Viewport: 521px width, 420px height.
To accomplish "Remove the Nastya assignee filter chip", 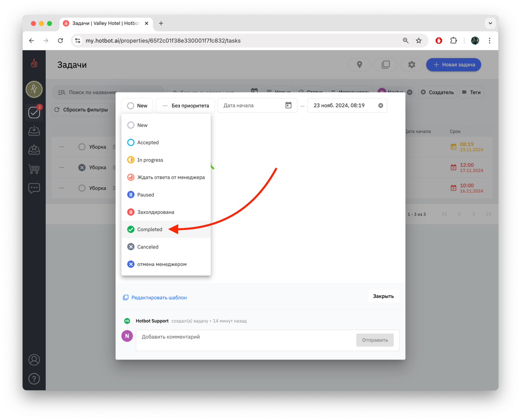I will [x=410, y=92].
